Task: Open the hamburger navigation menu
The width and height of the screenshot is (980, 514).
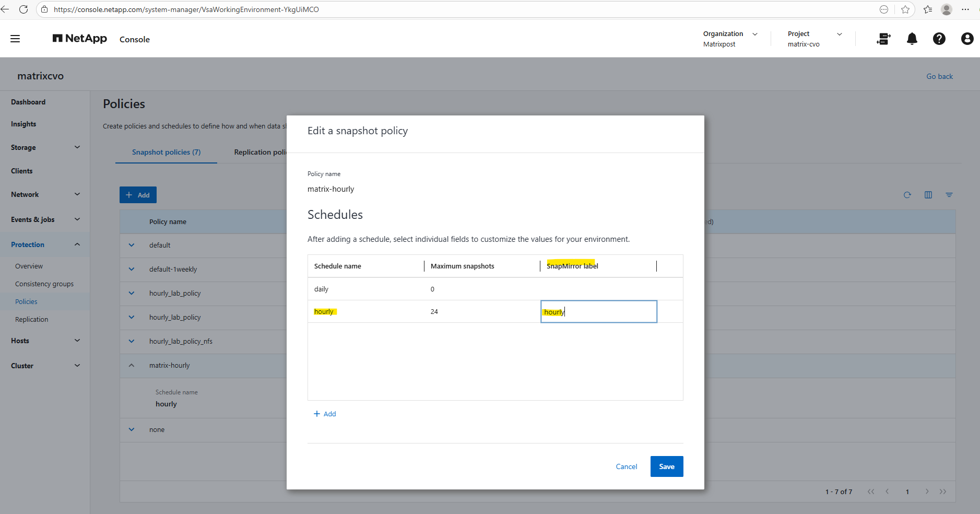Action: coord(15,39)
